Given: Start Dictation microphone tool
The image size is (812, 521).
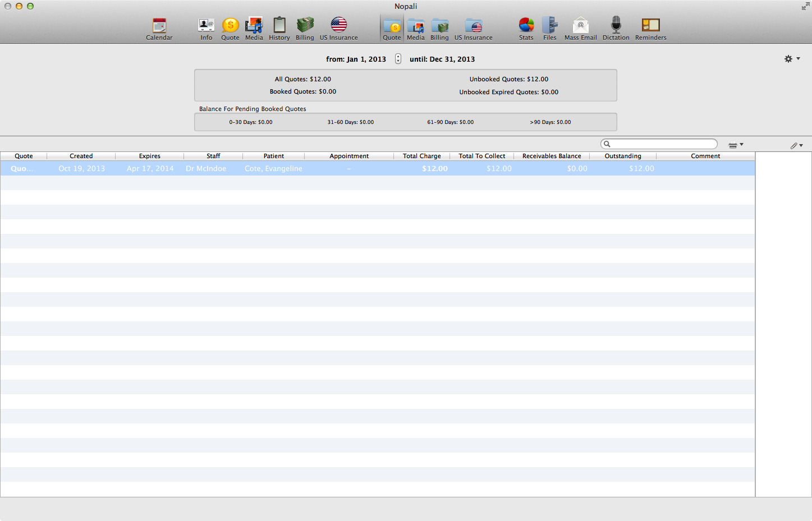Looking at the screenshot, I should click(x=616, y=29).
